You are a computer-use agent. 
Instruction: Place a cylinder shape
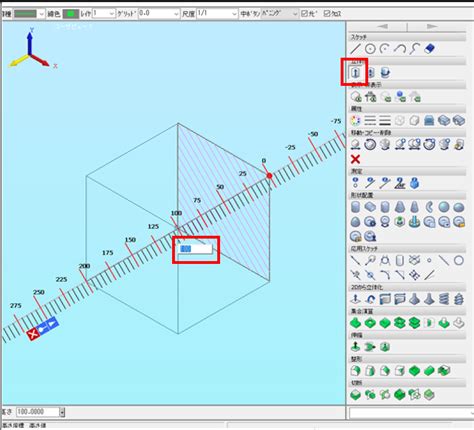[x=355, y=207]
